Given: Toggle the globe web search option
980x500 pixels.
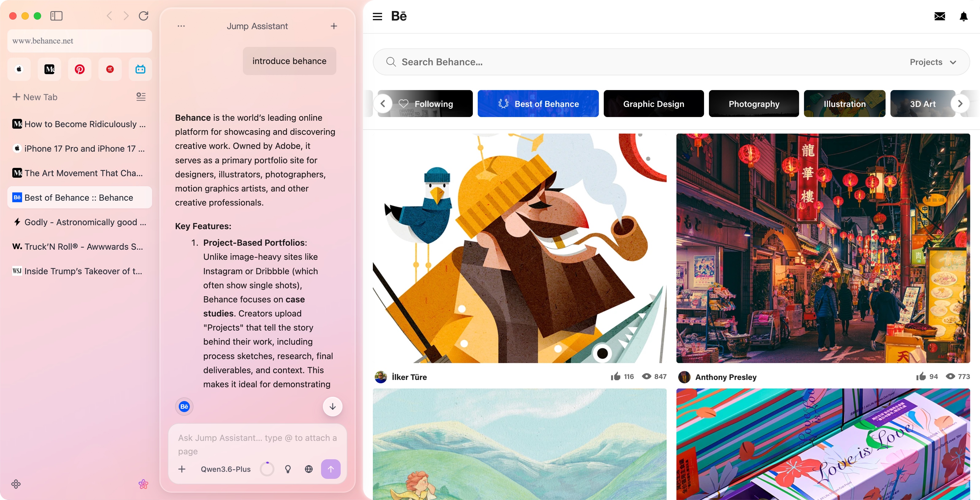Looking at the screenshot, I should coord(308,469).
